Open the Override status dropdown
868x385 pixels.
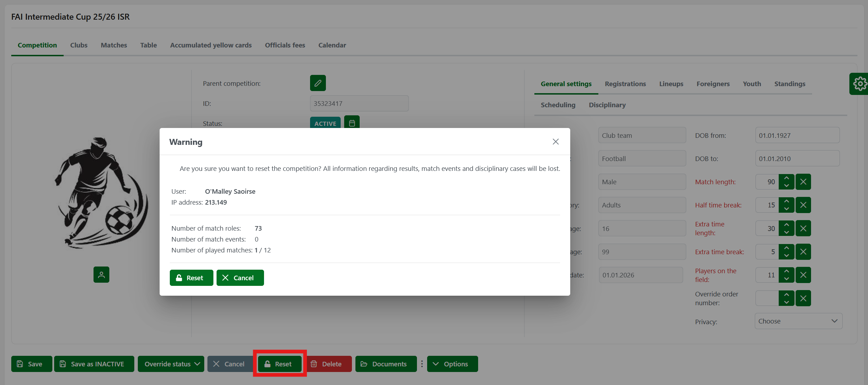click(x=171, y=364)
